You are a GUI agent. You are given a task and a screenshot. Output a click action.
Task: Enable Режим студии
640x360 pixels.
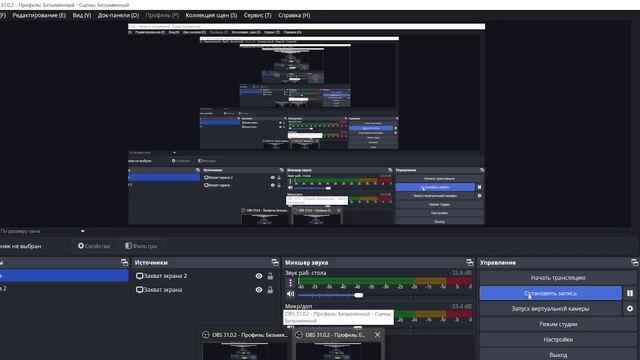[558, 324]
